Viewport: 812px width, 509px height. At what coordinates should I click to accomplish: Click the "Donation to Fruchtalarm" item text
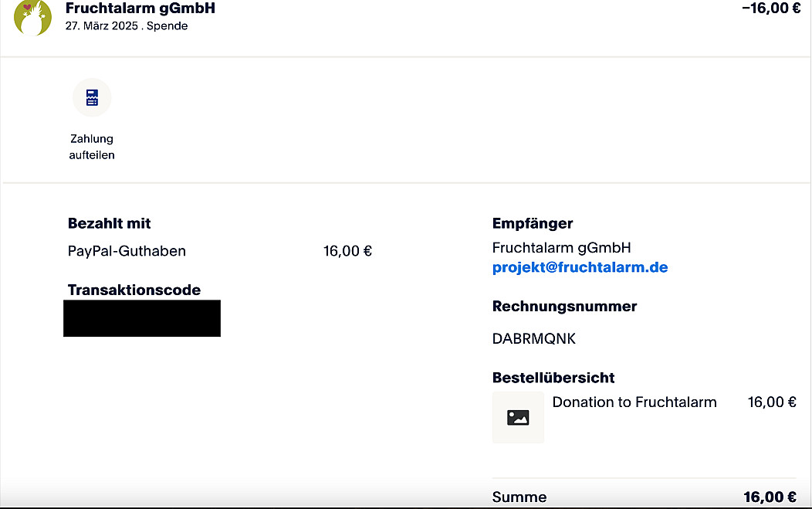pos(634,402)
